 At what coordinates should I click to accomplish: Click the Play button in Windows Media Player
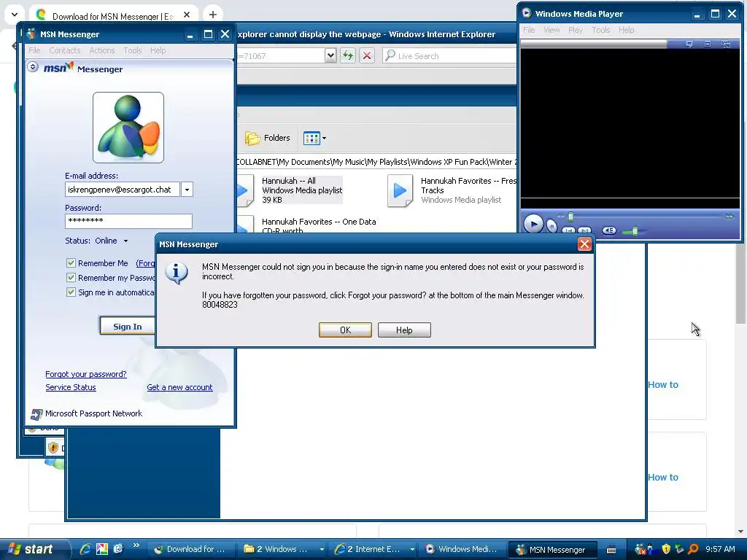(533, 224)
